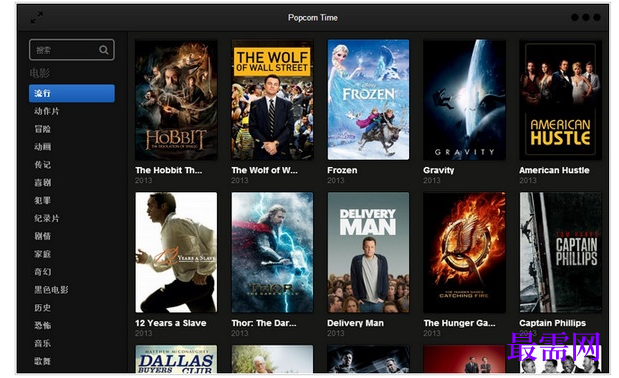
Task: Select the 12 Years a Slave poster
Action: [176, 253]
